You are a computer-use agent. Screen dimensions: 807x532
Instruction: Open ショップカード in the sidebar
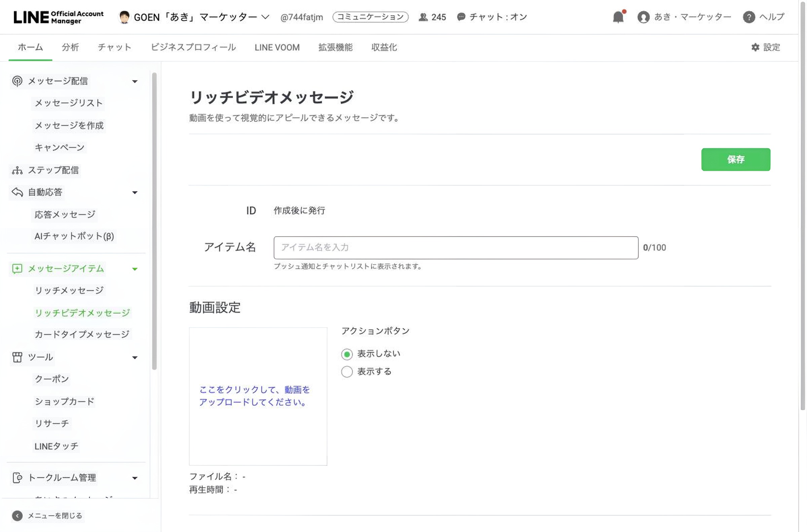65,402
